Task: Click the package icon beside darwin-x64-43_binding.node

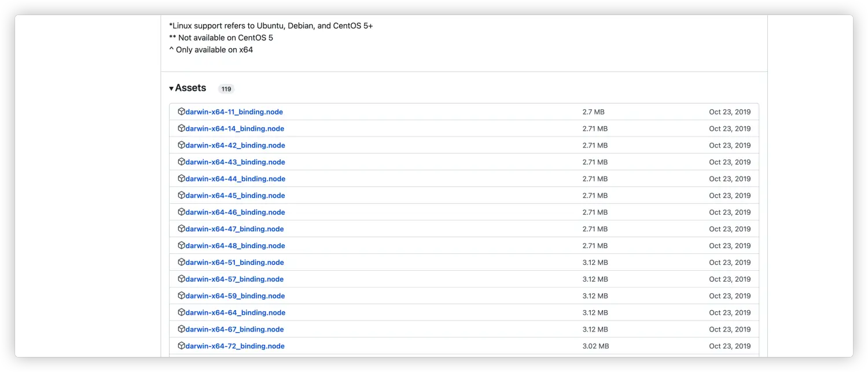Action: pos(181,162)
